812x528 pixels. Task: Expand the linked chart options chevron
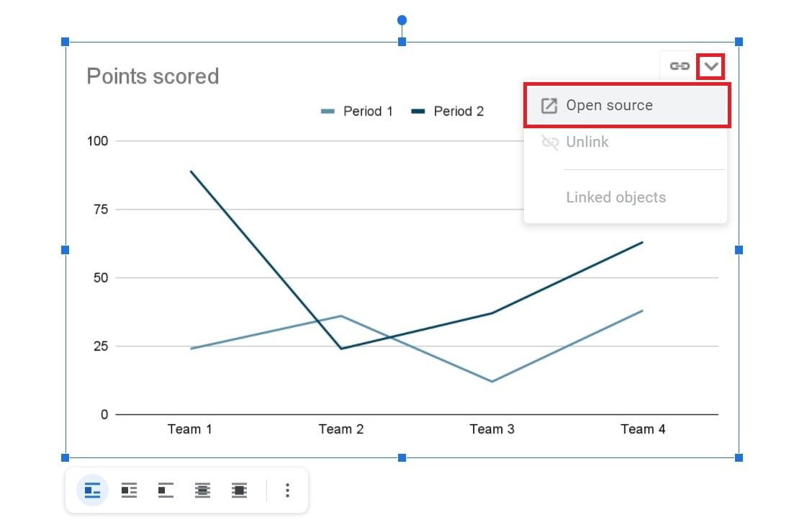[711, 66]
